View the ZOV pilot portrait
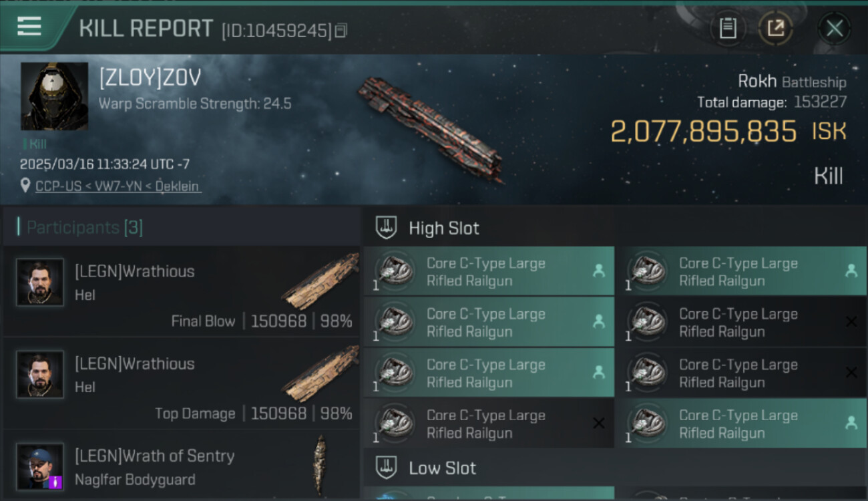This screenshot has height=501, width=868. click(54, 96)
